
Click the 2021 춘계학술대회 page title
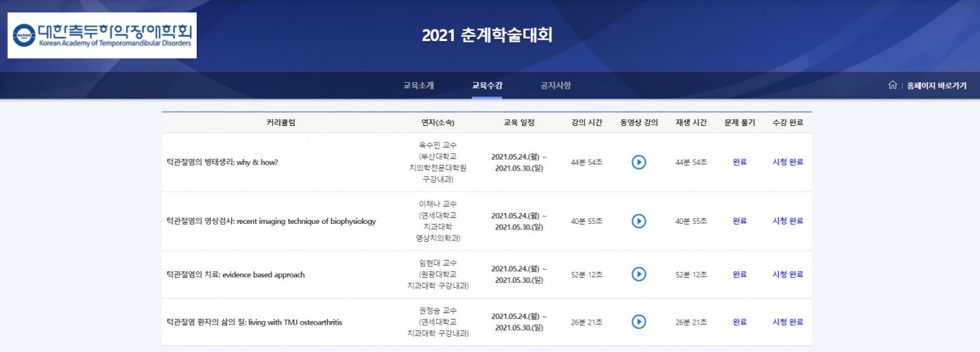point(487,35)
